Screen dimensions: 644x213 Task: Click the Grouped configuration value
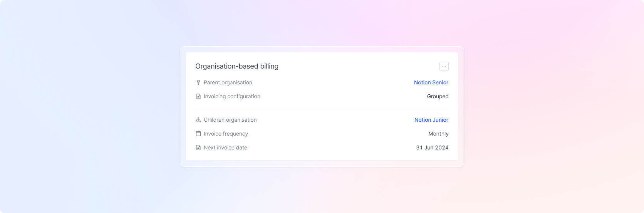438,96
